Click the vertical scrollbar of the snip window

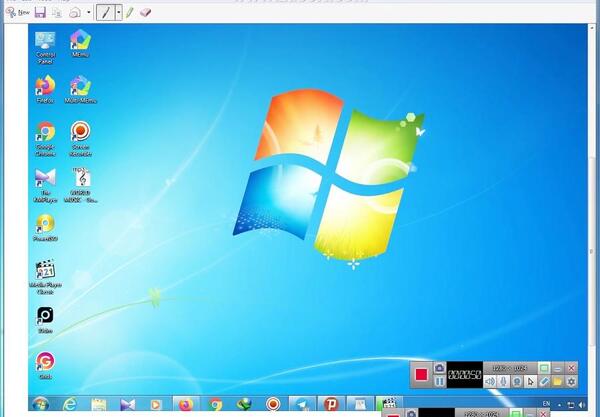tap(592, 214)
